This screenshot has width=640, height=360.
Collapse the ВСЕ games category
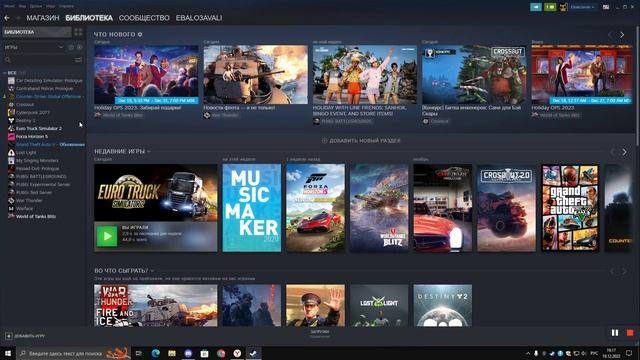[x=5, y=73]
